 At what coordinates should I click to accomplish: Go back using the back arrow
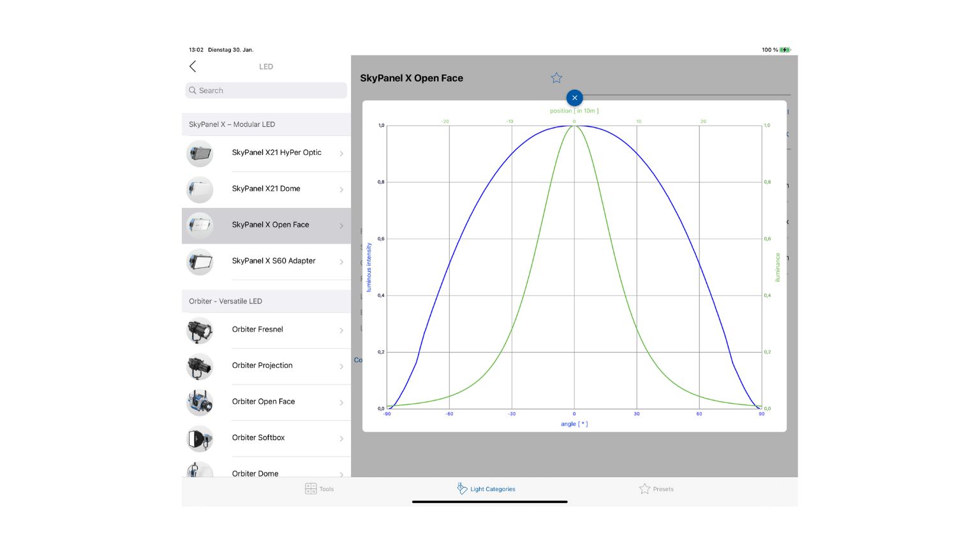193,66
